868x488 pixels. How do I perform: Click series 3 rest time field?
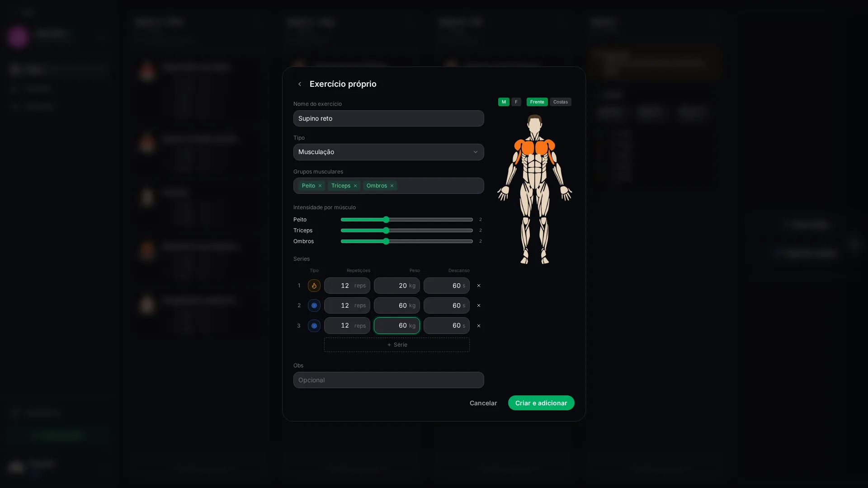[x=447, y=326]
